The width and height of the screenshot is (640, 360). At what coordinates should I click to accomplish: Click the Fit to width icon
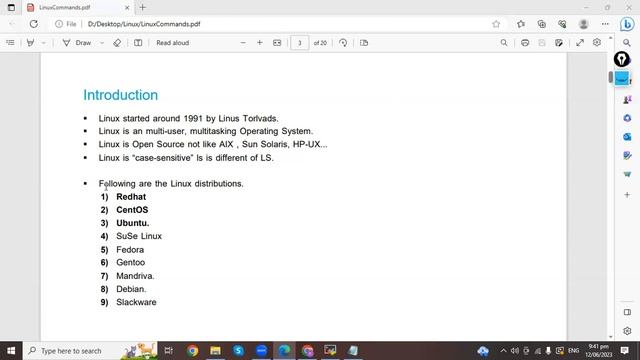pos(277,42)
